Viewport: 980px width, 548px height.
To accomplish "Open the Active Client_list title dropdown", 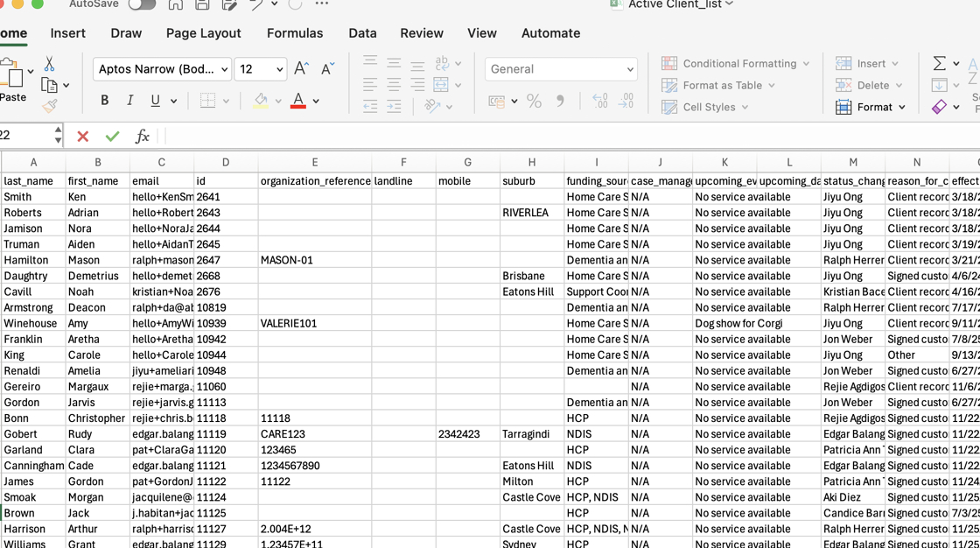I will (730, 4).
